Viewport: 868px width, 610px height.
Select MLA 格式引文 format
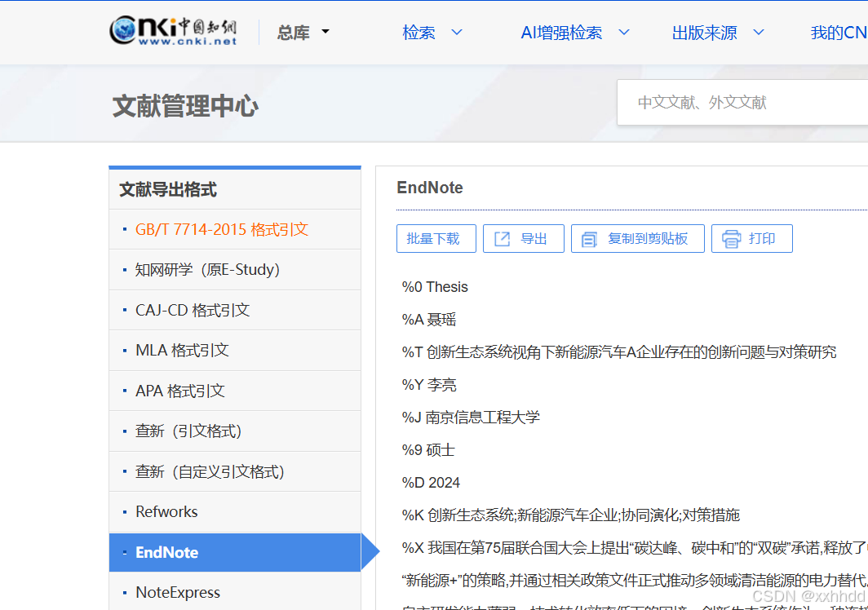tap(235, 351)
